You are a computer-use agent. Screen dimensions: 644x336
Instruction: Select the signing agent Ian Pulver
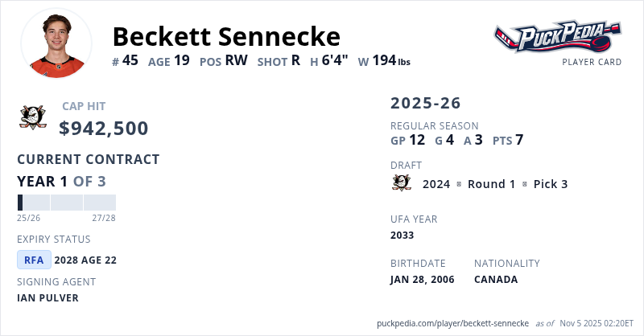pyautogui.click(x=47, y=297)
